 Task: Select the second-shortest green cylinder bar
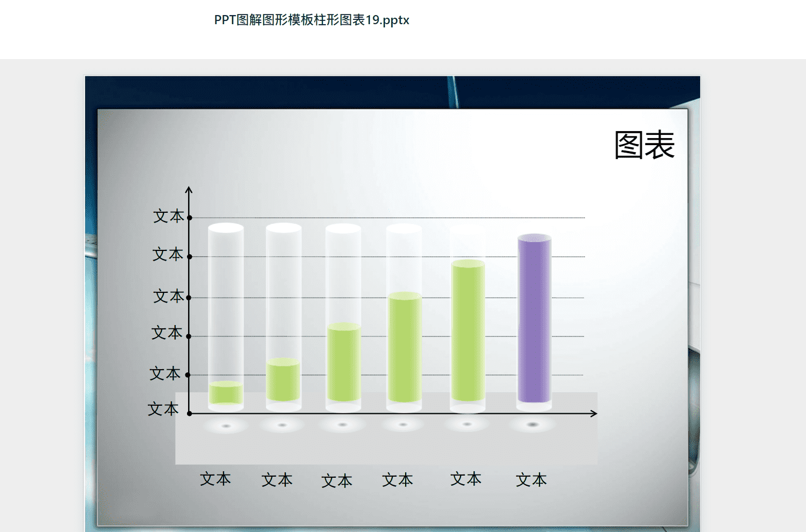[283, 379]
